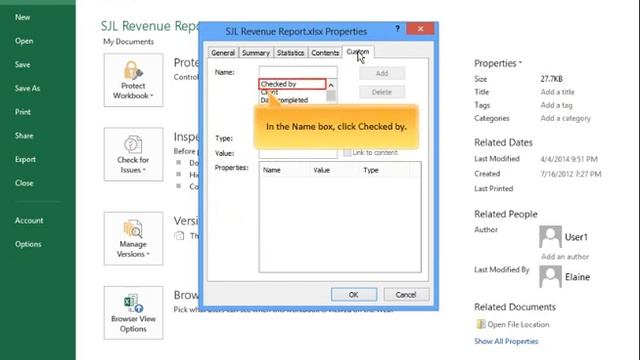Switch to the Summary tab
The height and width of the screenshot is (360, 640).
[x=256, y=53]
